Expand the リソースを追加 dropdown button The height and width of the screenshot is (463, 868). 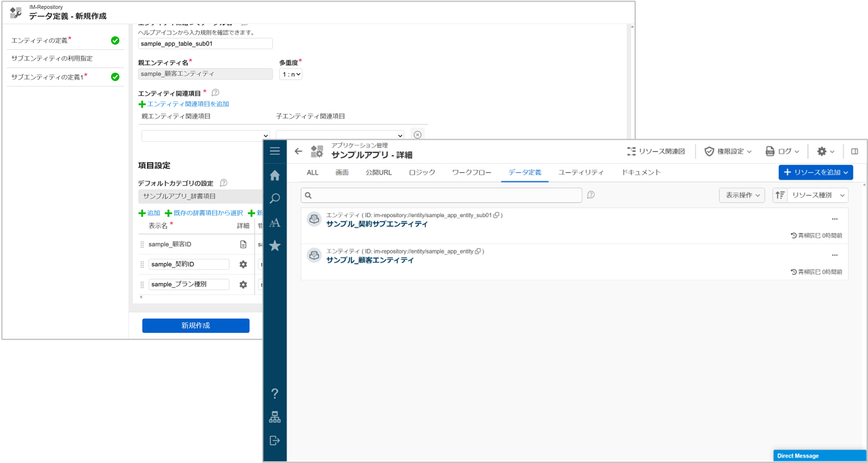(x=815, y=173)
